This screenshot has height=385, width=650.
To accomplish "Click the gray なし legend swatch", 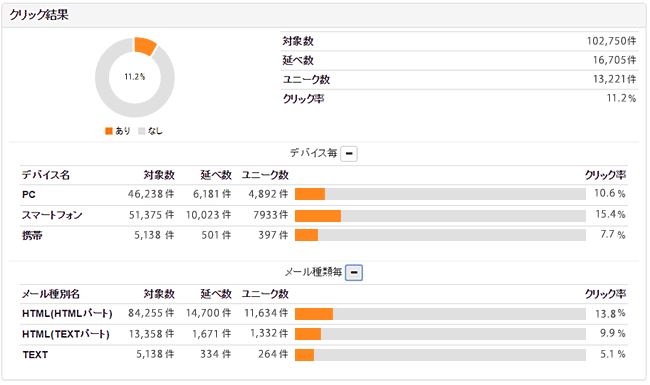I will (x=142, y=131).
